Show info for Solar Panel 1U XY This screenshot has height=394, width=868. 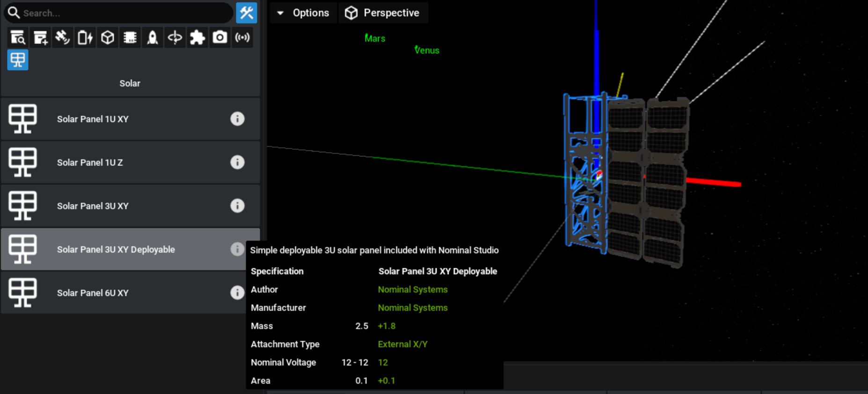tap(237, 119)
